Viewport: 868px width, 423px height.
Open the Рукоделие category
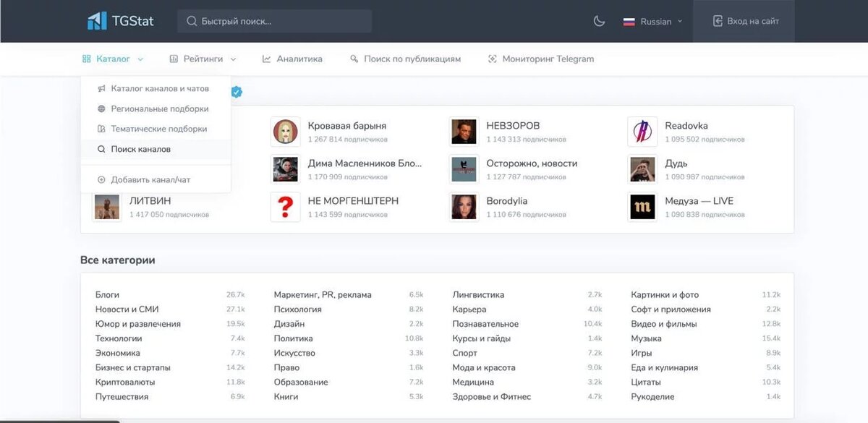pos(652,396)
